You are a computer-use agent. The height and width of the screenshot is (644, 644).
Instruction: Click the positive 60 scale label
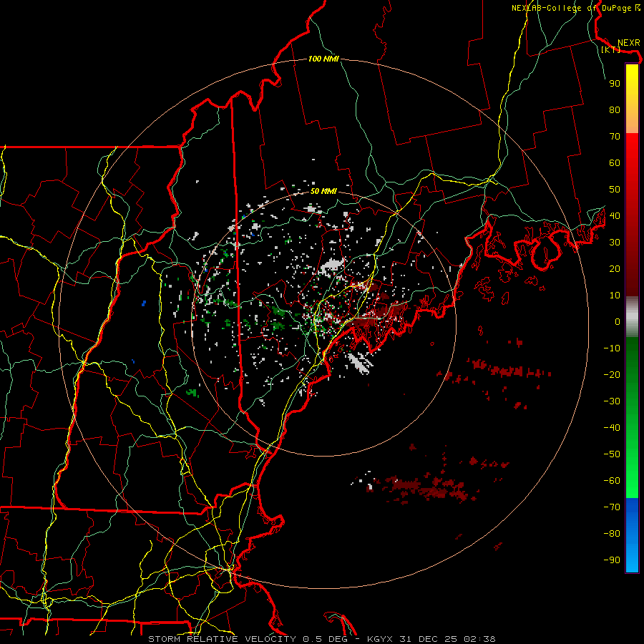[615, 162]
